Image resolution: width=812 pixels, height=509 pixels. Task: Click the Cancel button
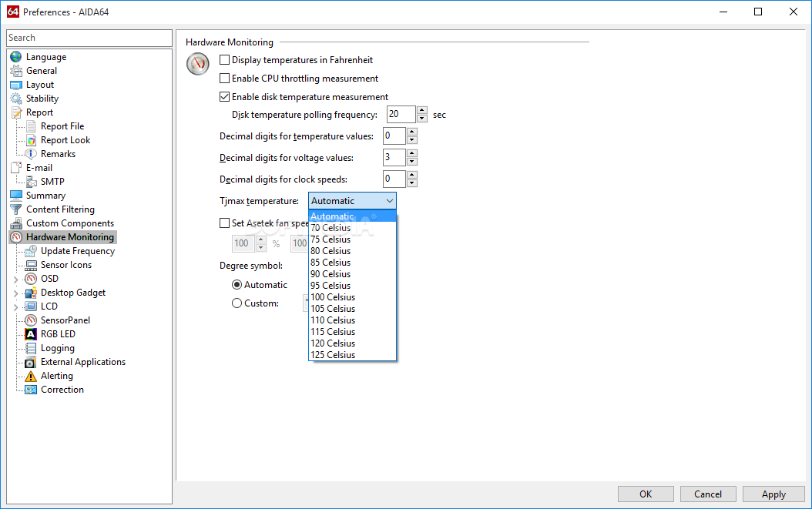pos(708,494)
